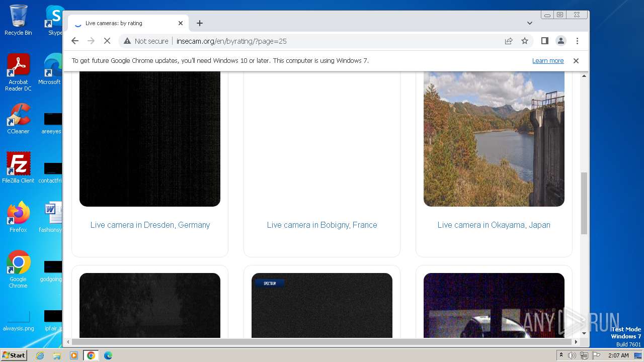Open Microsoft Edge in taskbar
This screenshot has width=644, height=362.
tap(108, 355)
